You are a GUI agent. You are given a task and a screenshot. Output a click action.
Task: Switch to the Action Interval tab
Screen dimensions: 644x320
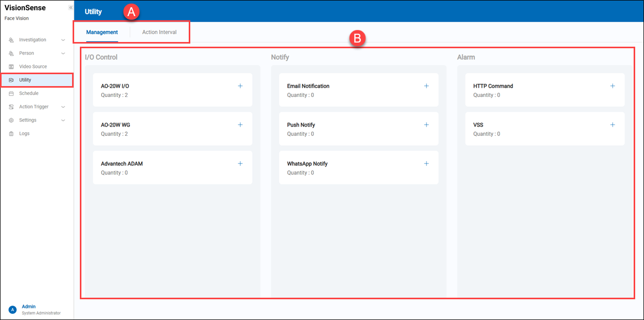click(159, 32)
